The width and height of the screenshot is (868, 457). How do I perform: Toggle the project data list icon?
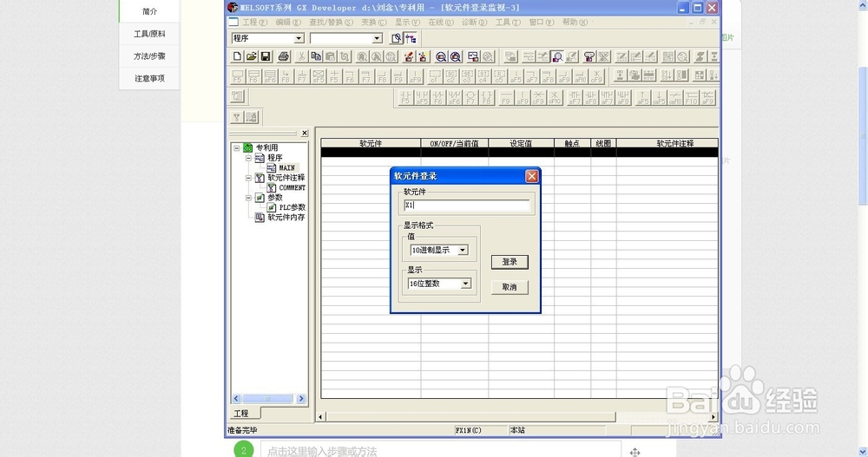click(x=397, y=38)
